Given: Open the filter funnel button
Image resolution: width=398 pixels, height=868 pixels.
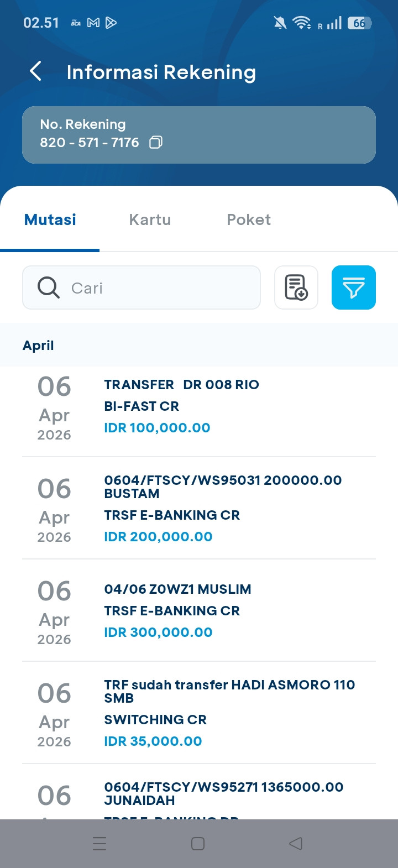Looking at the screenshot, I should point(354,287).
